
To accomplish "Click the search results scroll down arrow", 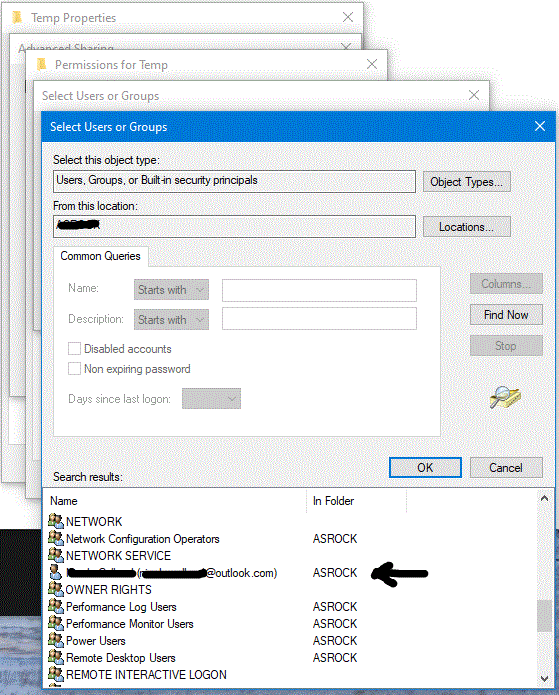I will pyautogui.click(x=544, y=679).
